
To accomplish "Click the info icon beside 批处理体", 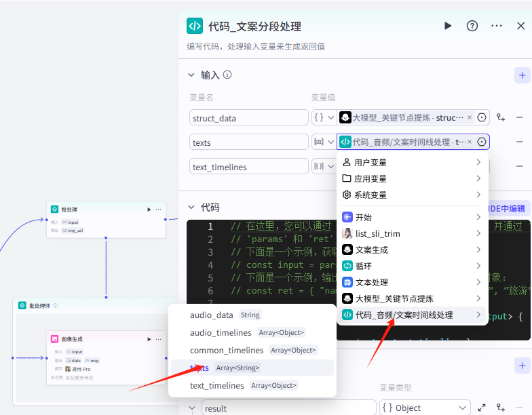I will (56, 305).
